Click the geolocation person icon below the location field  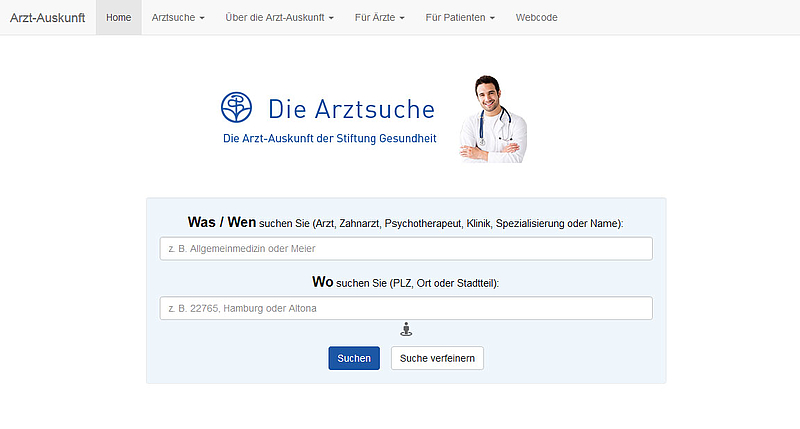406,330
